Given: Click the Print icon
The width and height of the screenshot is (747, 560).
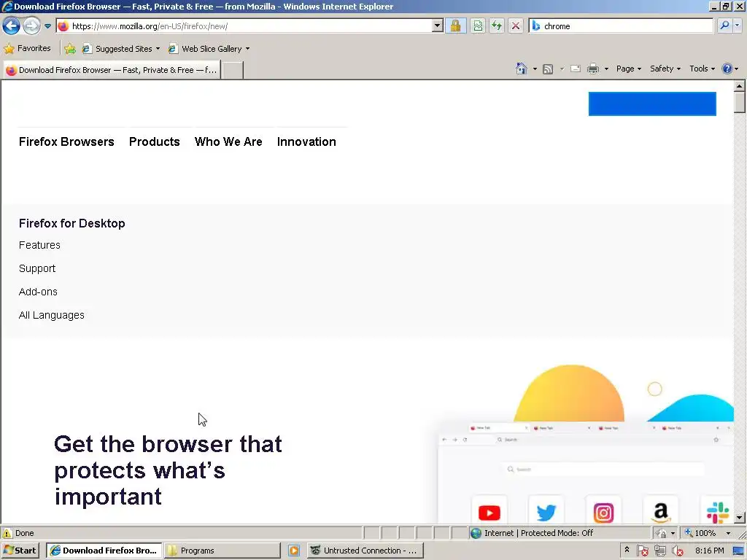Looking at the screenshot, I should tap(593, 69).
